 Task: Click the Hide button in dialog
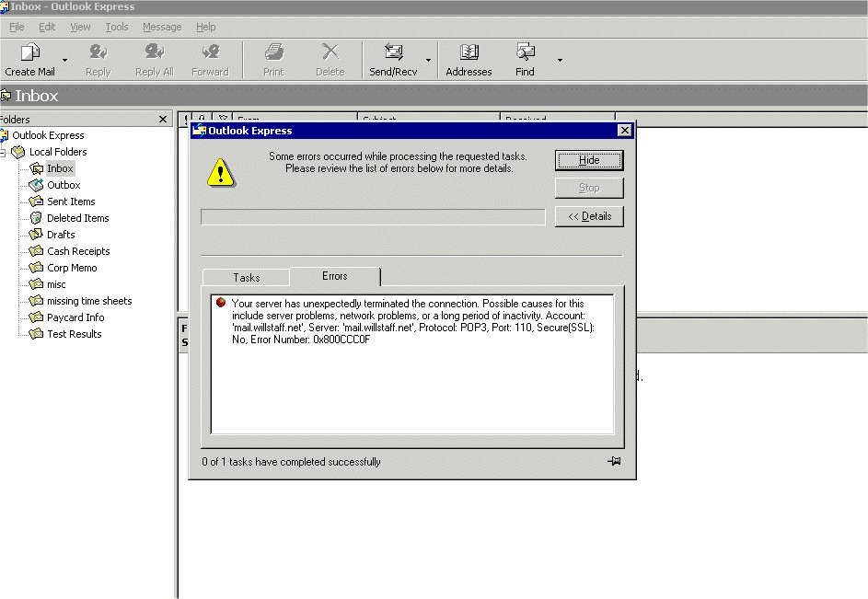pyautogui.click(x=589, y=160)
